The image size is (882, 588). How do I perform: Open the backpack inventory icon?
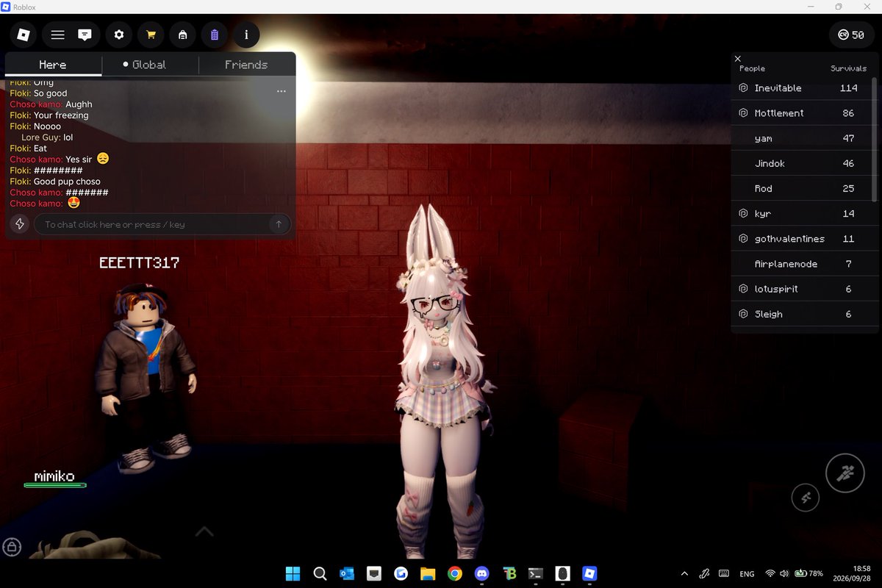[x=182, y=35]
